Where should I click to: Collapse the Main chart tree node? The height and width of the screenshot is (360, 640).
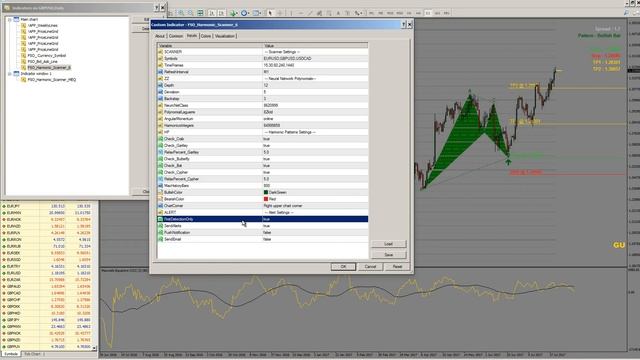10,19
